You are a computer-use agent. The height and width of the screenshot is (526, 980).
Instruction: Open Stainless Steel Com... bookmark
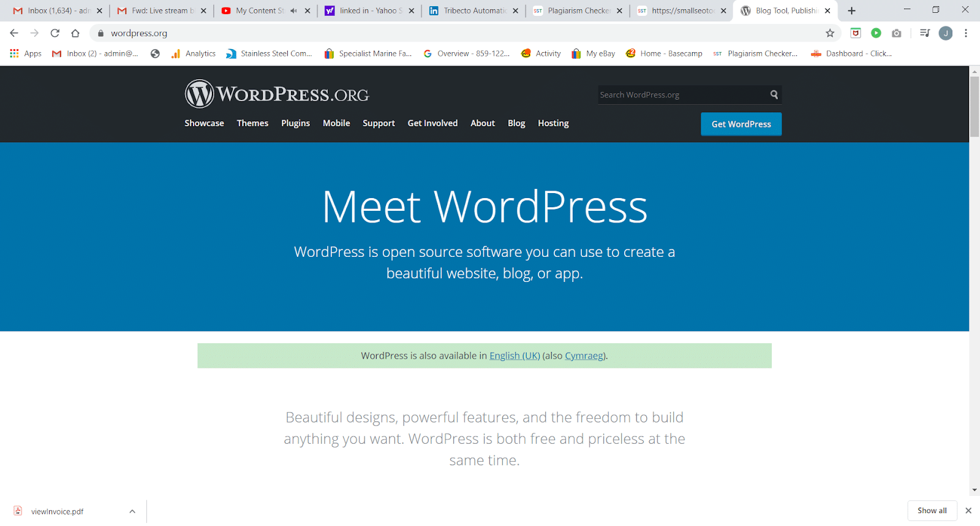[269, 54]
